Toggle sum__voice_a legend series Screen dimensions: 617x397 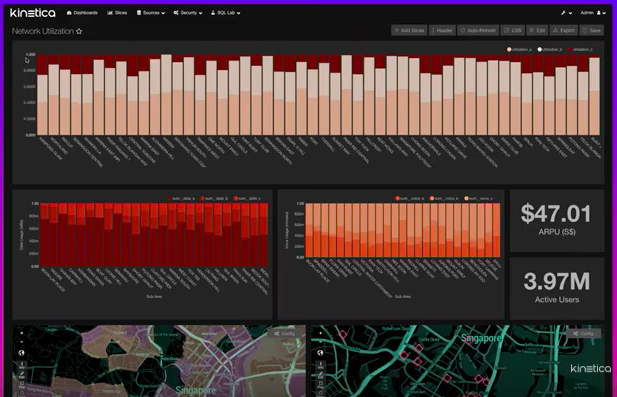click(410, 198)
